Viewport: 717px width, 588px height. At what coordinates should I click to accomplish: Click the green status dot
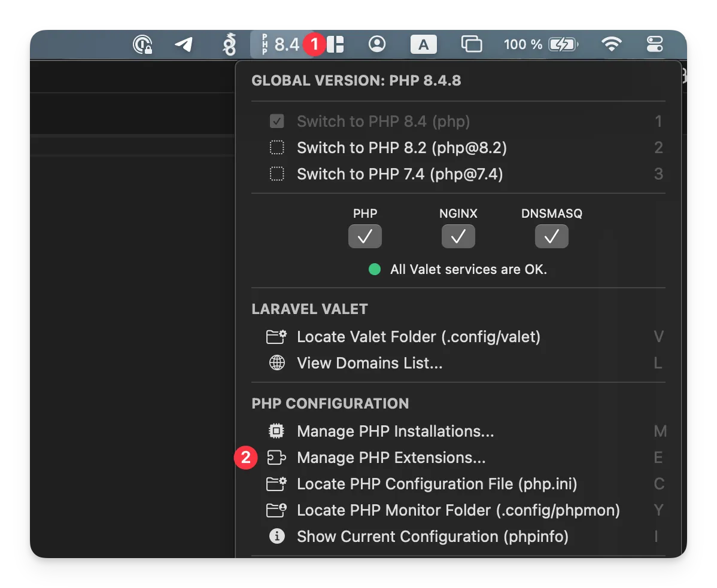click(375, 270)
